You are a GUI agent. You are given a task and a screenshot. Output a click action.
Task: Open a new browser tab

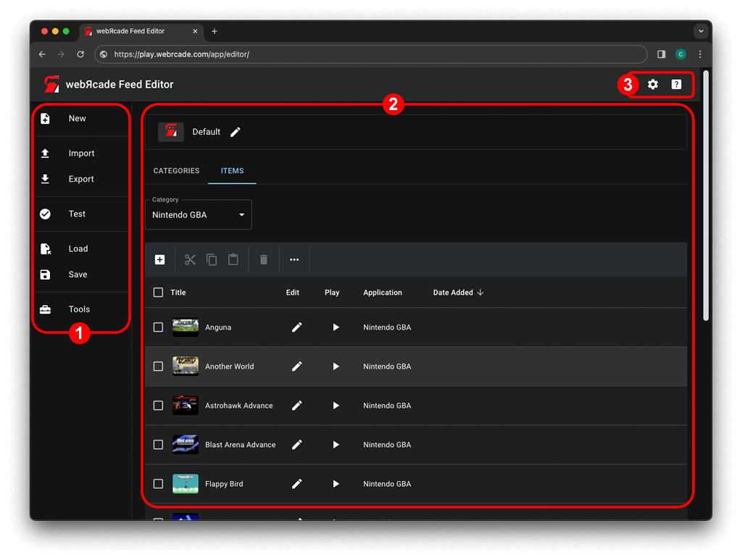214,31
